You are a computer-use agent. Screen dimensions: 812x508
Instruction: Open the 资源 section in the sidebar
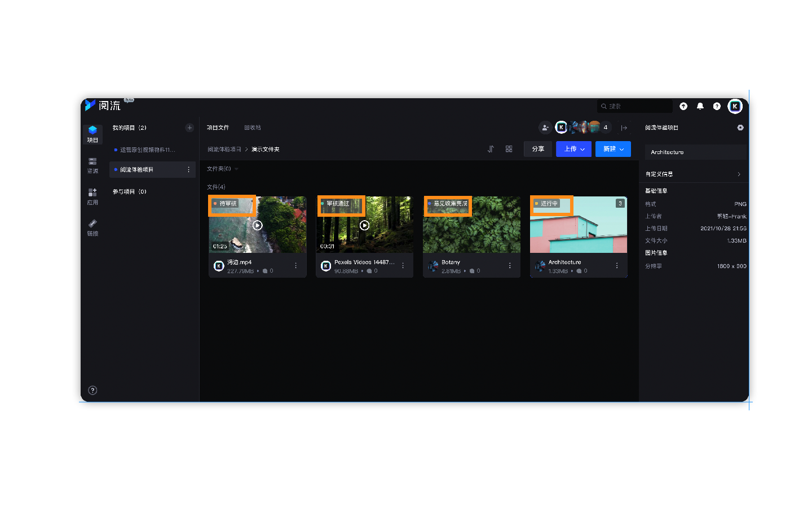pos(92,165)
